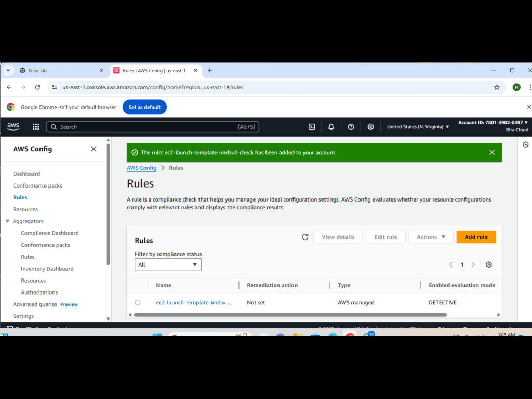Focus the AWS console search field

(x=153, y=127)
